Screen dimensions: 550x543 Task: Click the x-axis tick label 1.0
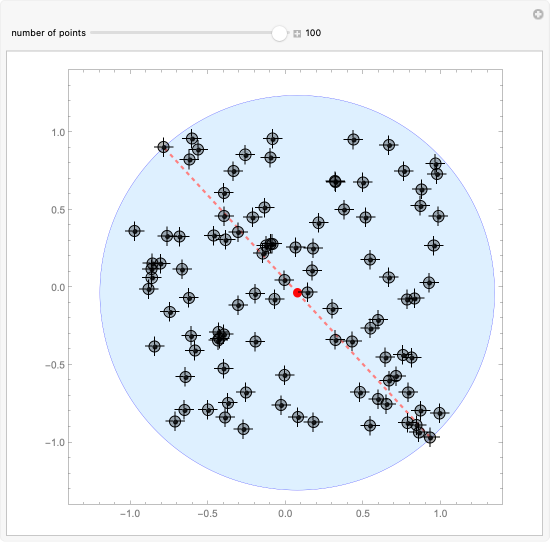tap(440, 514)
